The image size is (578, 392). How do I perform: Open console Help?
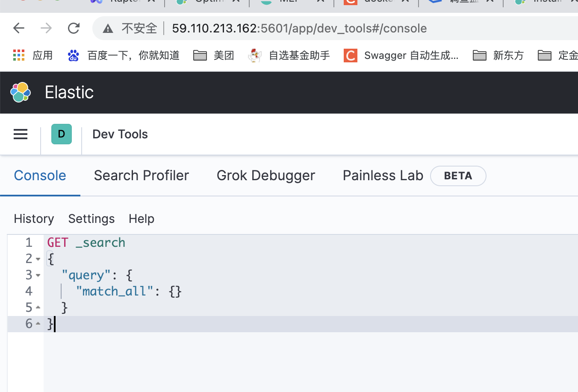(142, 219)
